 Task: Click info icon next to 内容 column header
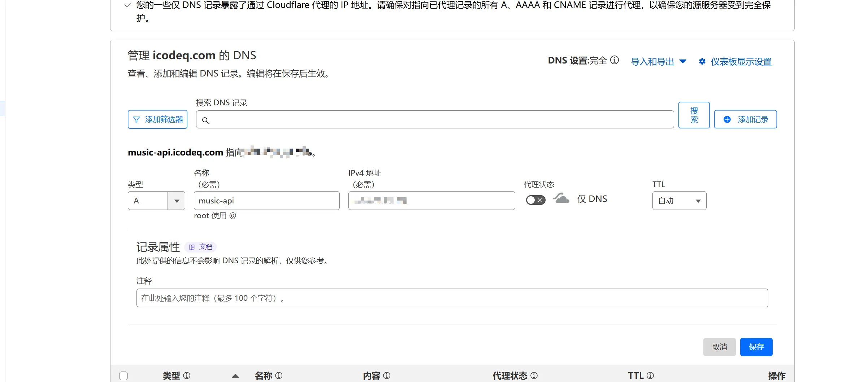[x=387, y=376]
